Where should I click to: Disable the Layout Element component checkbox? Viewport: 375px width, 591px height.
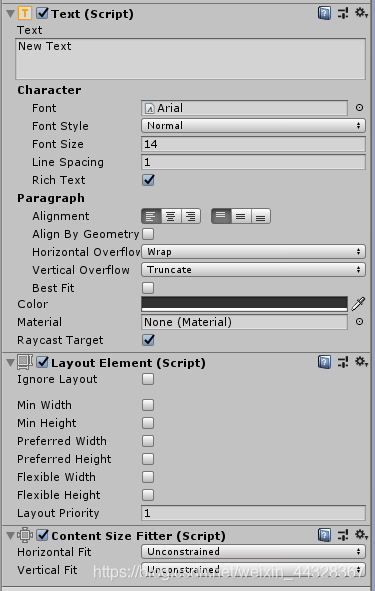(x=42, y=363)
